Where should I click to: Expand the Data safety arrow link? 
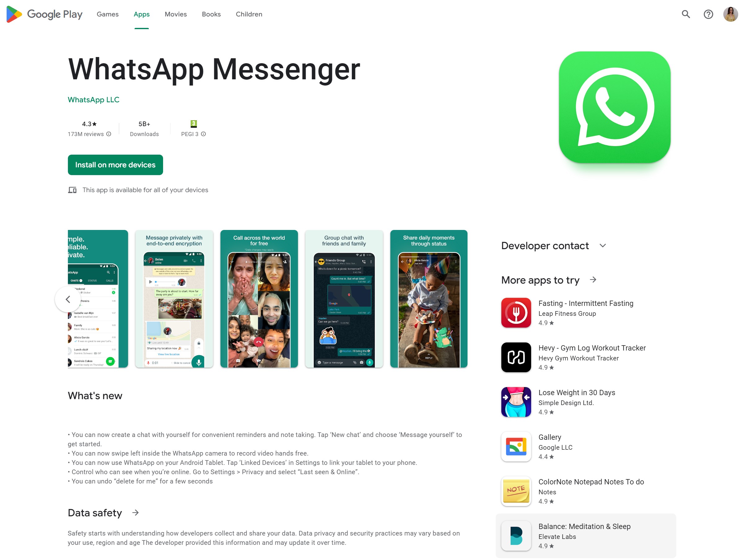(136, 512)
